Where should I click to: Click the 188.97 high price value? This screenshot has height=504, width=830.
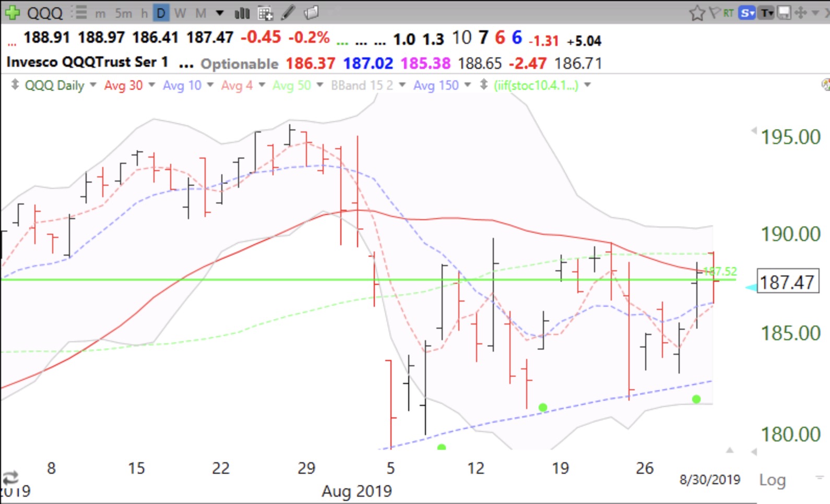tap(101, 38)
